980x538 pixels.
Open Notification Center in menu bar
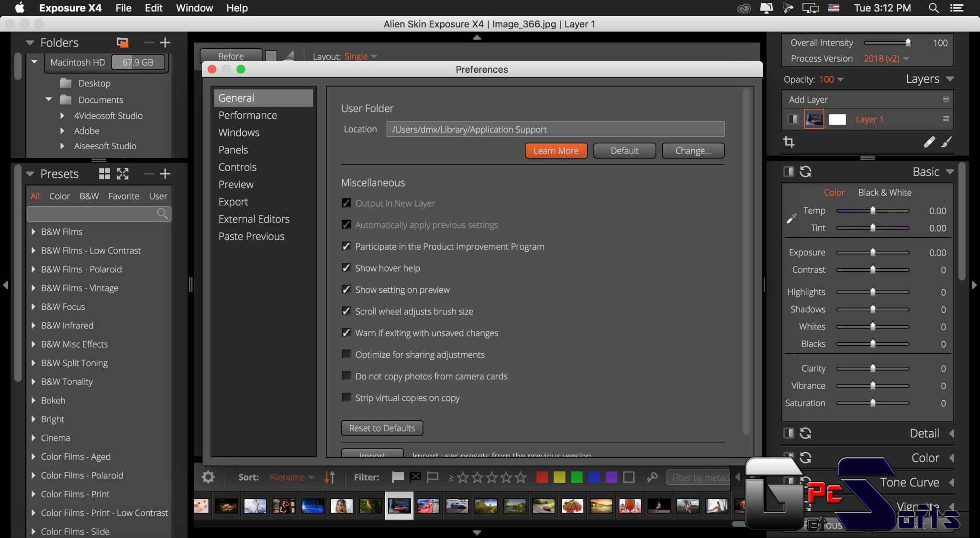[957, 8]
